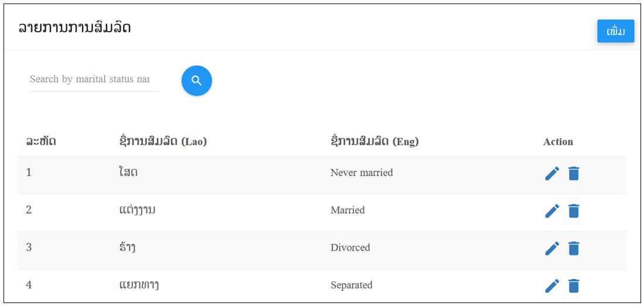Delete the Divorced status entry

574,249
